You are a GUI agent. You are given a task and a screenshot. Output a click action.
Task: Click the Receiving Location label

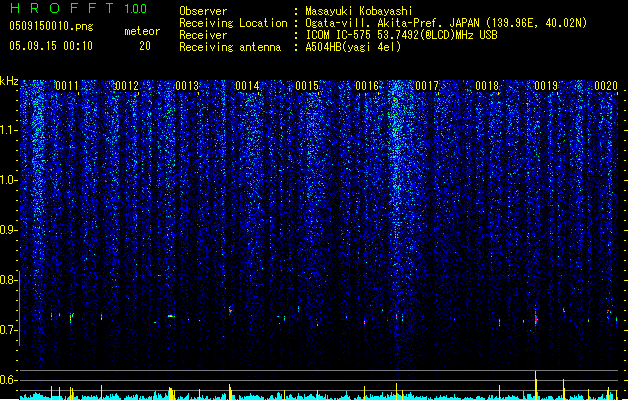pos(233,23)
